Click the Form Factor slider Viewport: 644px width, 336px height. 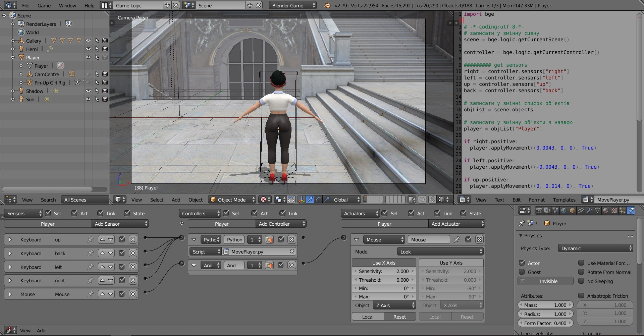[x=545, y=323]
